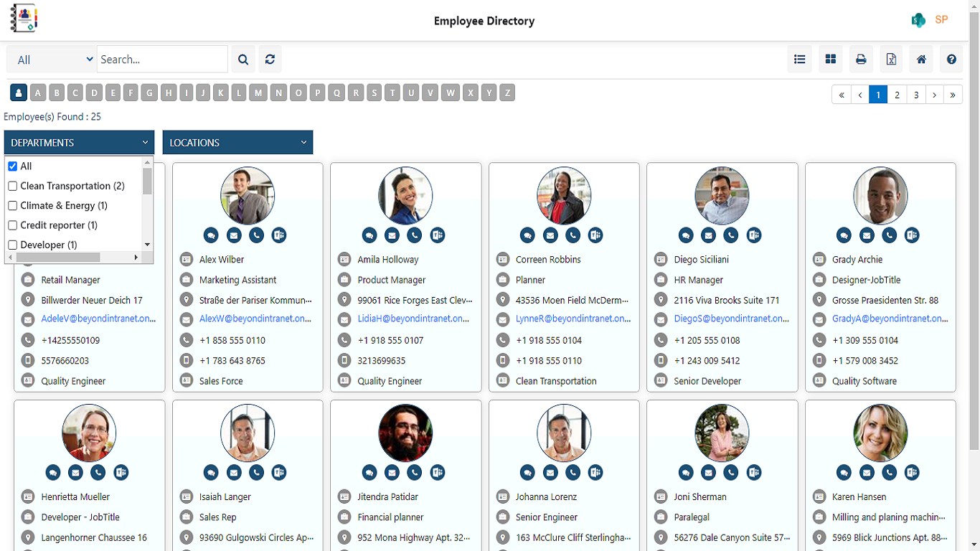Click Alex Wilber's profile photo
The width and height of the screenshot is (980, 551).
[248, 196]
